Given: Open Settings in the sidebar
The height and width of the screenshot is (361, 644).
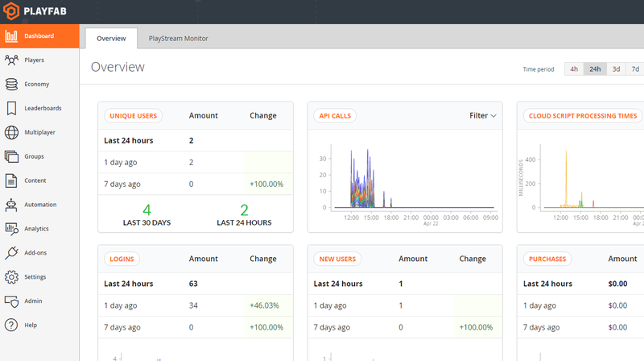Looking at the screenshot, I should (35, 277).
